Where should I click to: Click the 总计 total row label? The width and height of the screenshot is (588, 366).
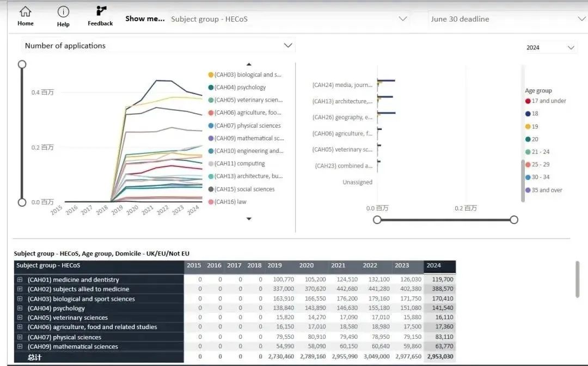pos(34,357)
